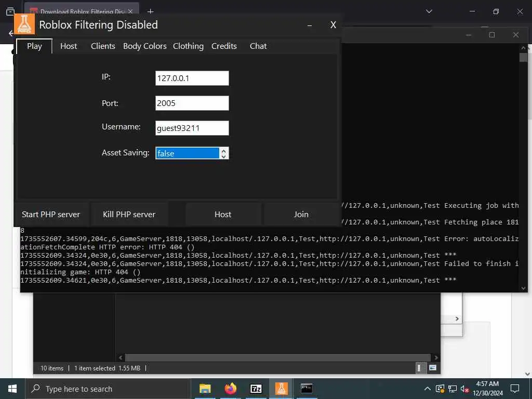Image resolution: width=532 pixels, height=399 pixels.
Task: Open the Clothing tab
Action: coord(188,46)
